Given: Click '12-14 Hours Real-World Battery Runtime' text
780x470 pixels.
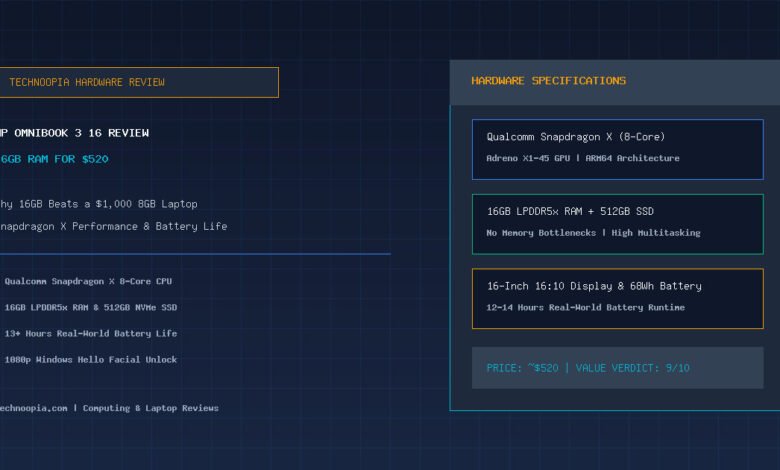Looking at the screenshot, I should [585, 307].
